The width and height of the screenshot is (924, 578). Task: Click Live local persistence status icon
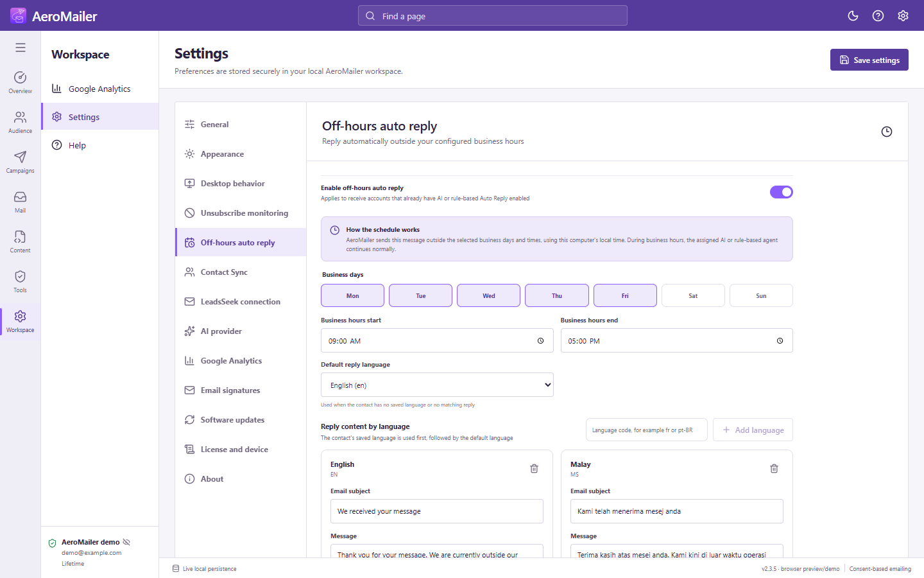[176, 568]
